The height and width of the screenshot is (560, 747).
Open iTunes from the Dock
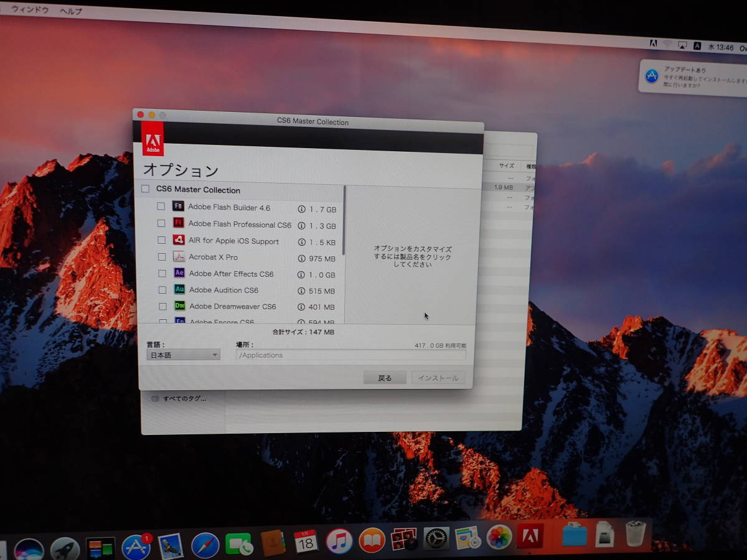point(339,541)
